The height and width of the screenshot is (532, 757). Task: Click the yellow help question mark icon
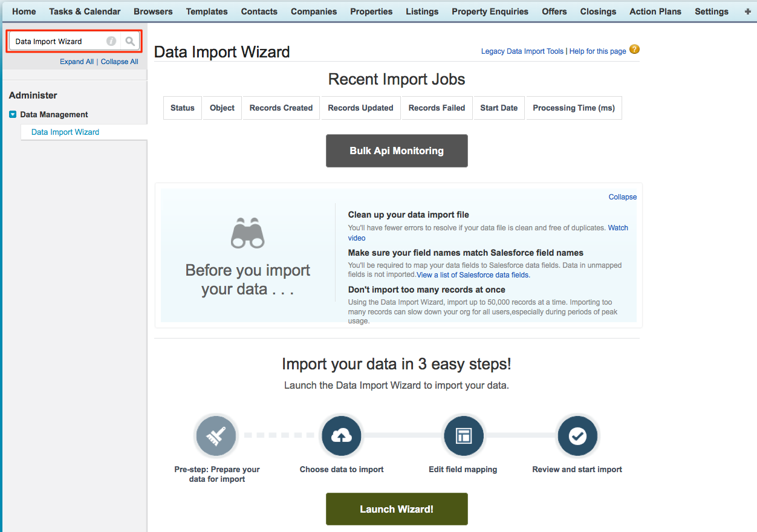pyautogui.click(x=634, y=50)
